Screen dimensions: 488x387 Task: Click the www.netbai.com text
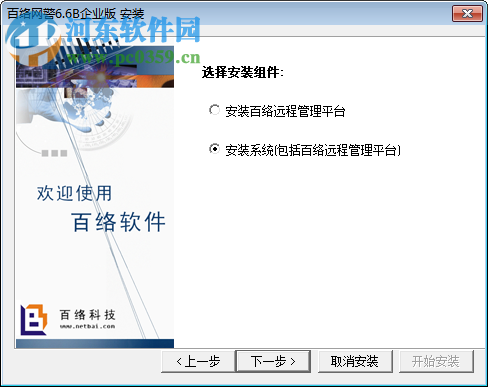88,326
